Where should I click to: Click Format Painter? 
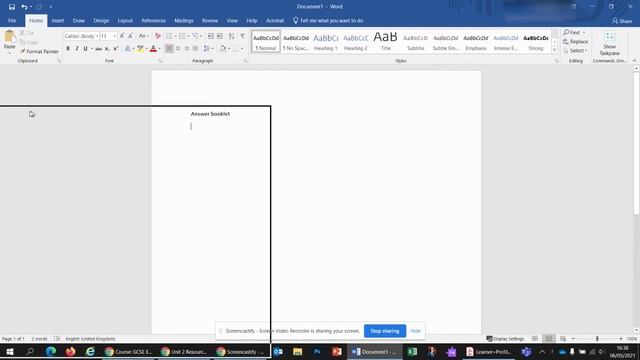(39, 51)
